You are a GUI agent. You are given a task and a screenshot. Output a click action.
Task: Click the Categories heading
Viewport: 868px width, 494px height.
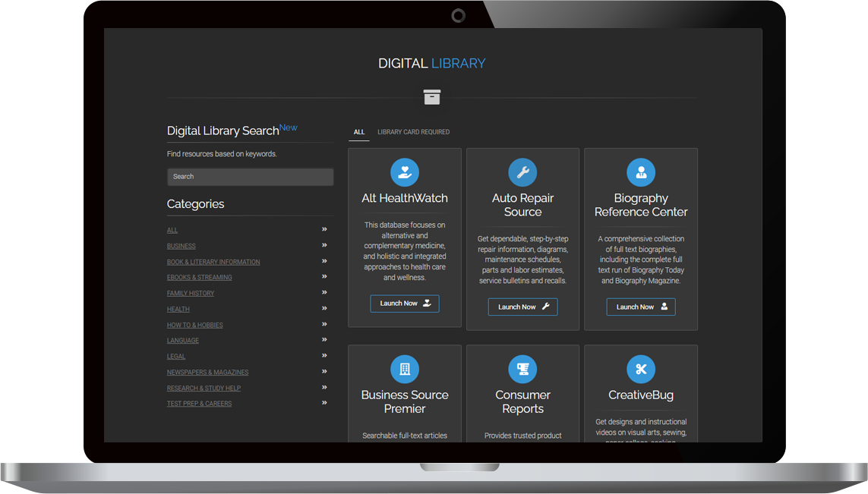tap(195, 204)
